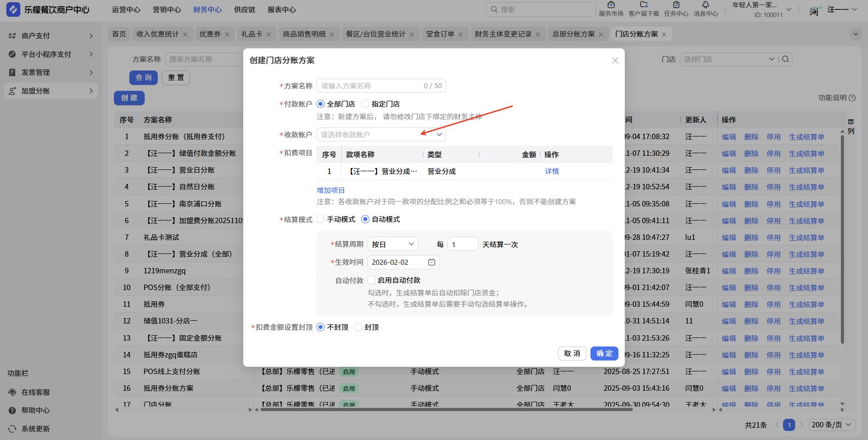The image size is (868, 440).
Task: Open the 收款账户 dropdown
Action: coord(381,135)
